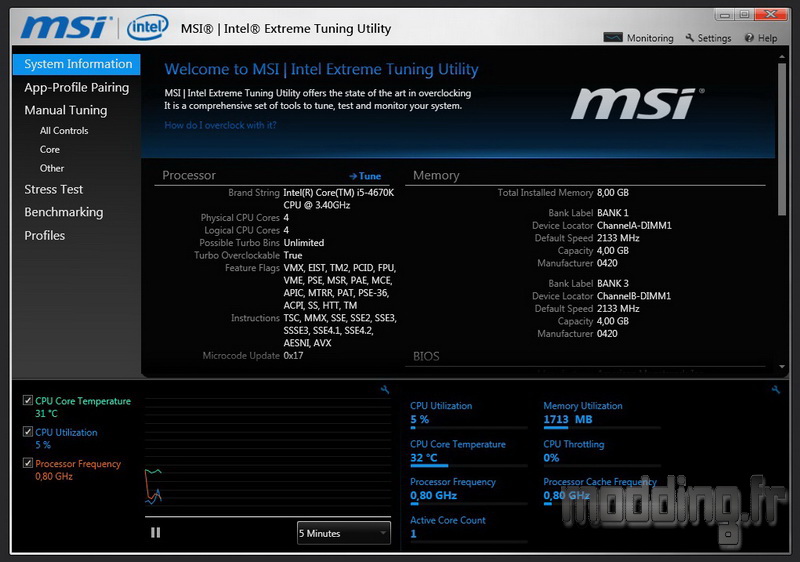This screenshot has width=800, height=562.
Task: Open the Stress Test section
Action: [54, 189]
